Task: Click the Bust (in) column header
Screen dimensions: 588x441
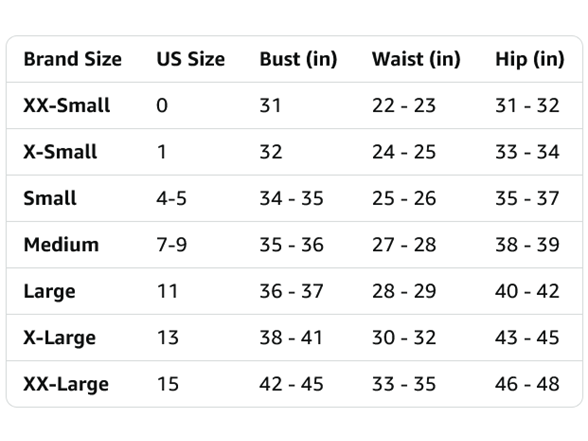Action: 298,59
